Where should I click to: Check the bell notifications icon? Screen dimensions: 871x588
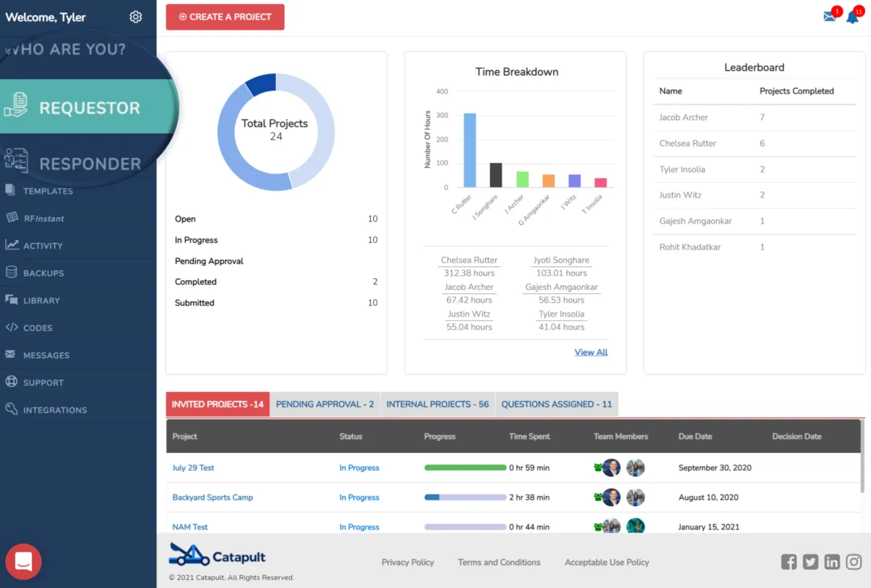852,17
